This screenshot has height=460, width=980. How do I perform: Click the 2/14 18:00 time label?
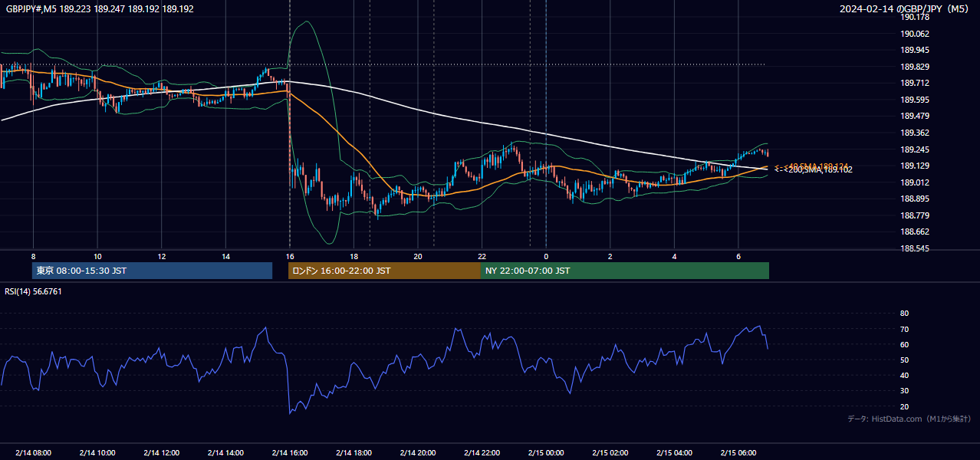point(354,452)
